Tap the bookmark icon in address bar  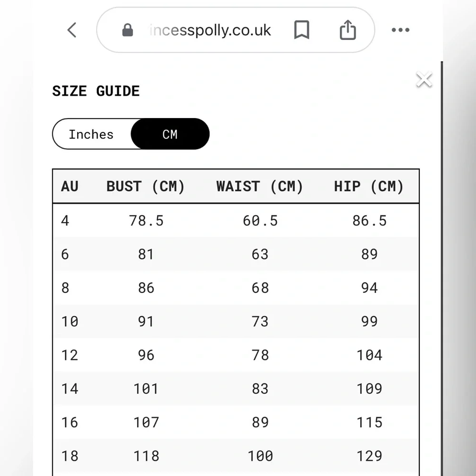tap(301, 30)
